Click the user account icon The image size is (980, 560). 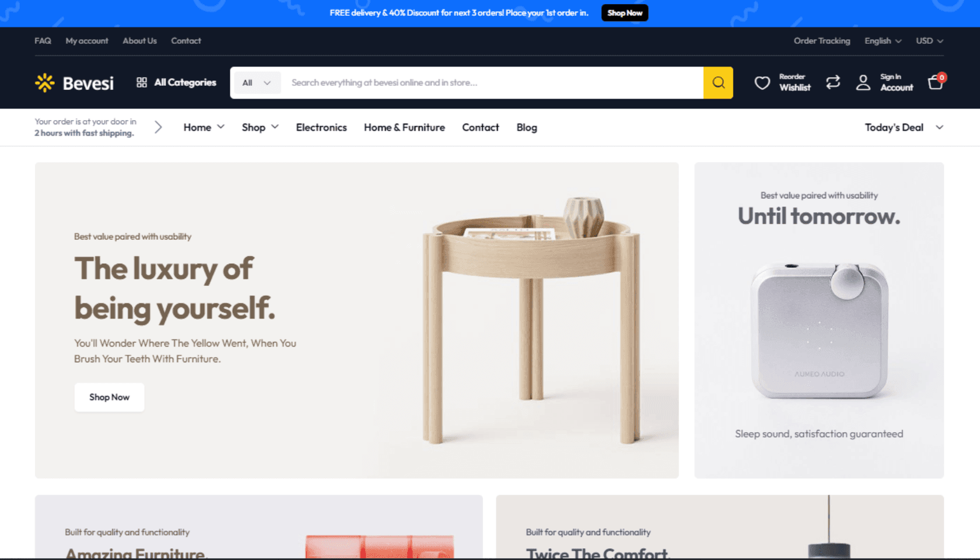coord(863,83)
